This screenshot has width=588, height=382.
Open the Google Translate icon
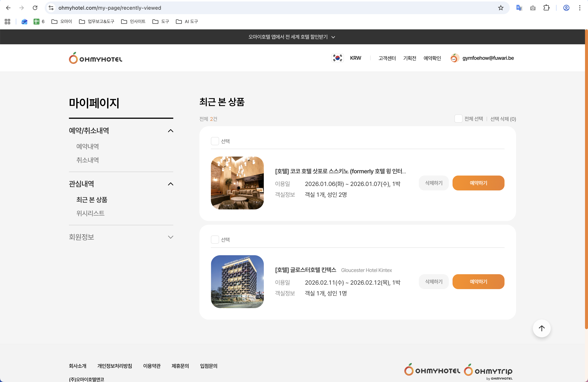tap(519, 8)
